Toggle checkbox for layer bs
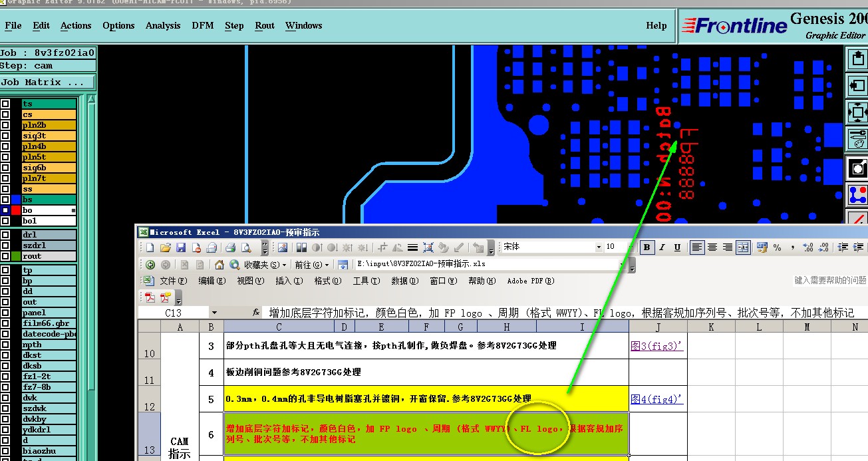The width and height of the screenshot is (868, 461). tap(5, 200)
